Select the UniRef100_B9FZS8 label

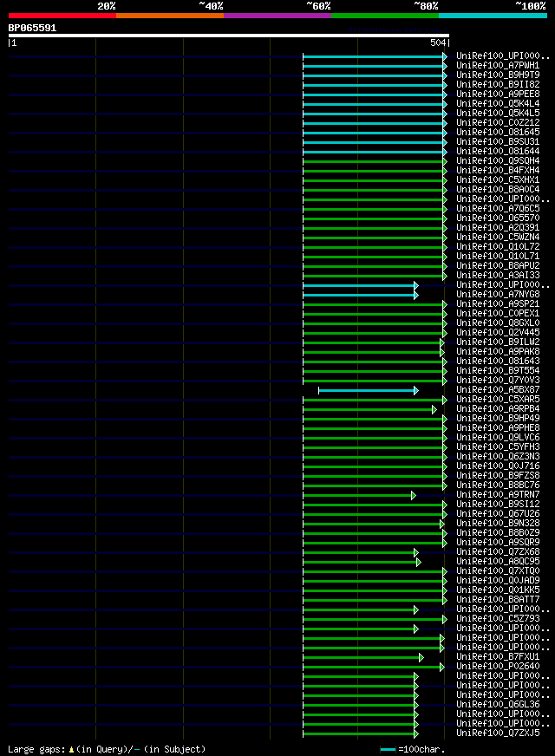pyautogui.click(x=498, y=475)
